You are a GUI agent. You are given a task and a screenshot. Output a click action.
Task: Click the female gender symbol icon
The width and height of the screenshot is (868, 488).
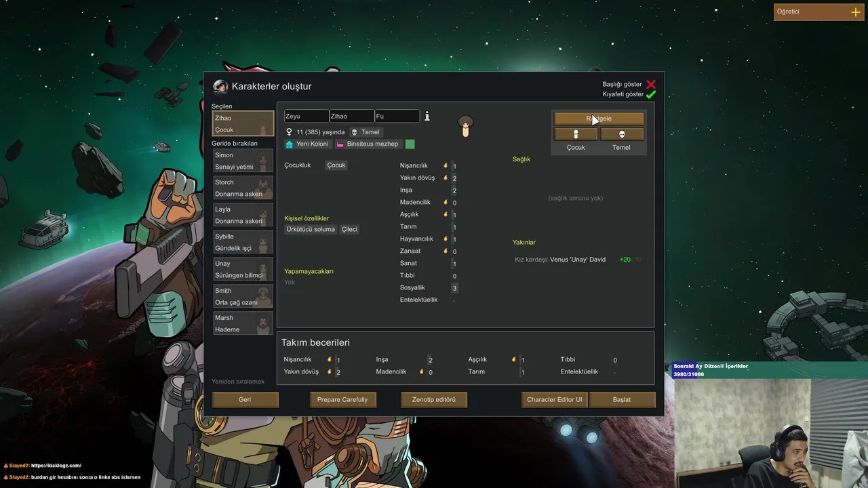pyautogui.click(x=289, y=132)
